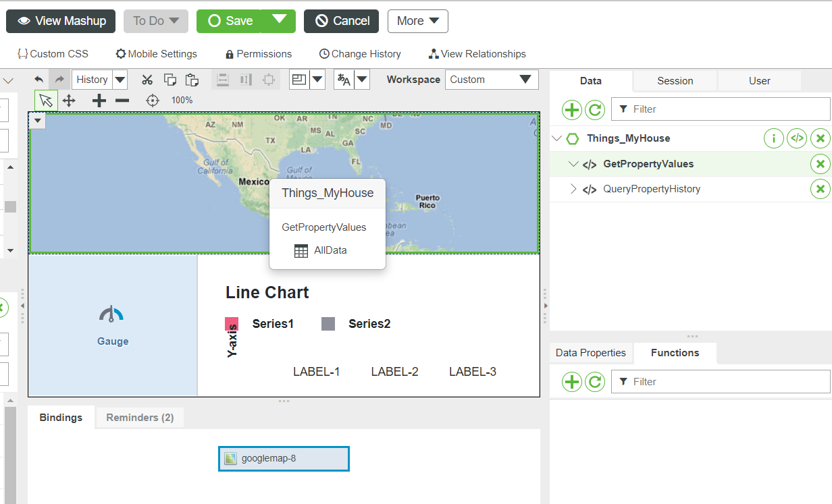Image resolution: width=832 pixels, height=504 pixels.
Task: Click the Paste icon in the toolbar
Action: [x=192, y=79]
